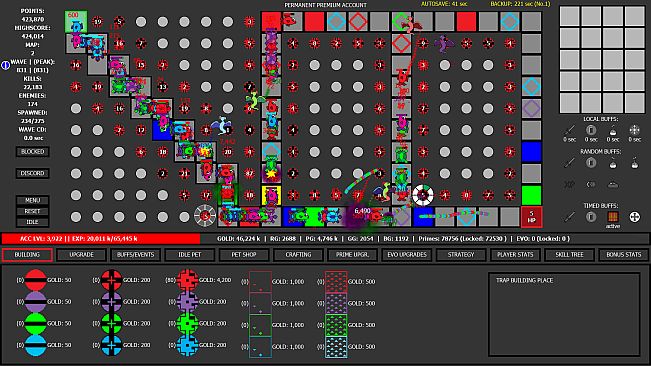Click the crosshair icon under Local Buffs
This screenshot has width=651, height=366.
pos(634,130)
